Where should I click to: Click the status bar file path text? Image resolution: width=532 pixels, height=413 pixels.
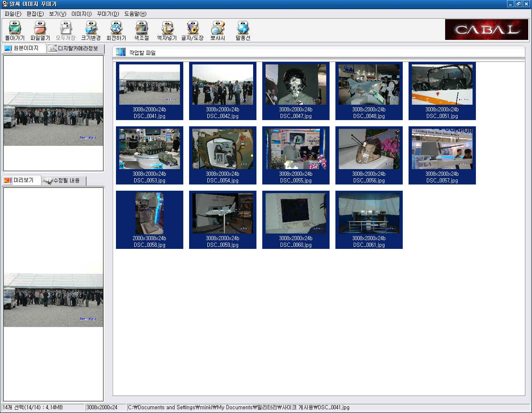coord(239,408)
